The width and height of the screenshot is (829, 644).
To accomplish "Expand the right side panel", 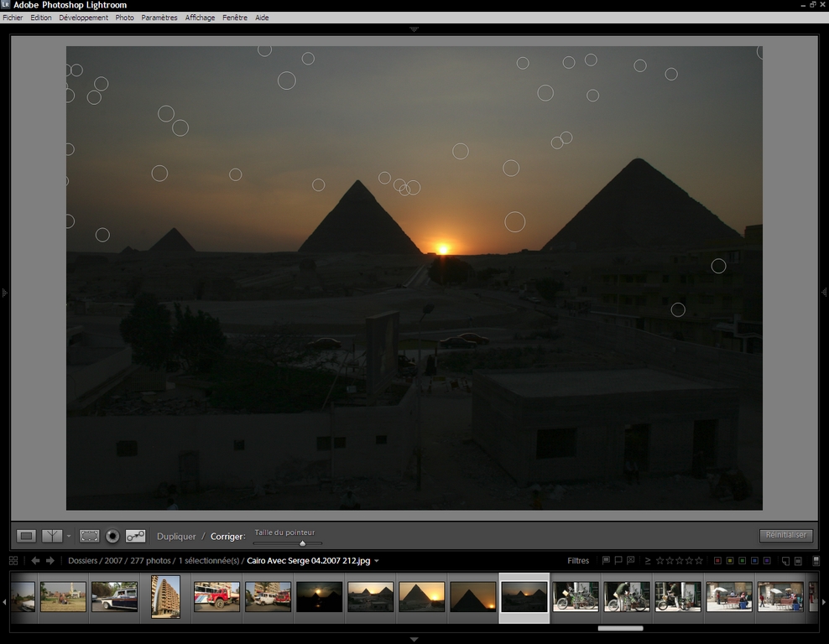I will coord(824,292).
